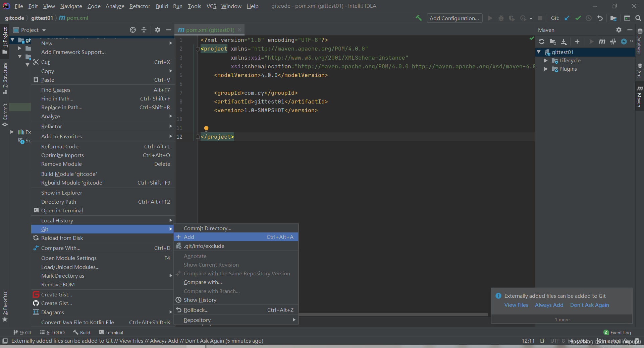
Task: Click Don't Ask Again notification link
Action: pyautogui.click(x=590, y=305)
